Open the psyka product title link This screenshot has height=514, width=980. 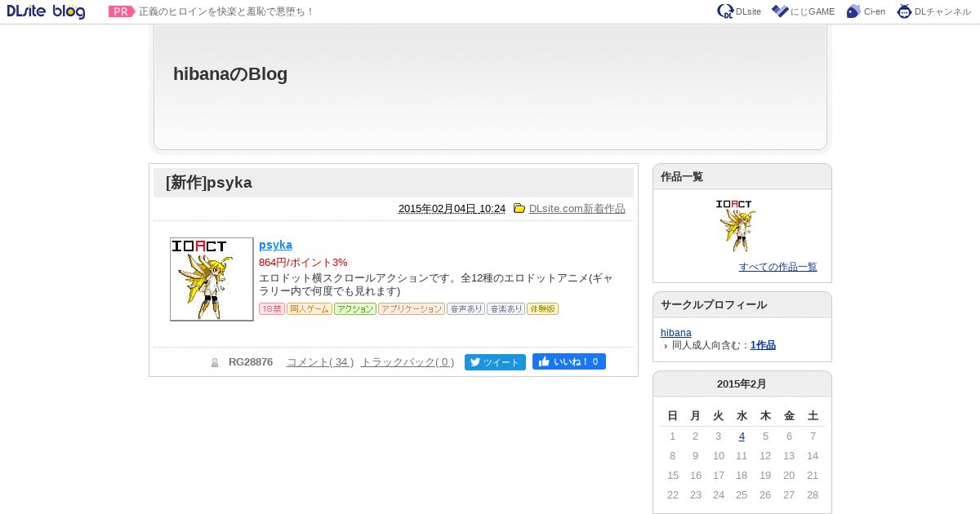[275, 245]
